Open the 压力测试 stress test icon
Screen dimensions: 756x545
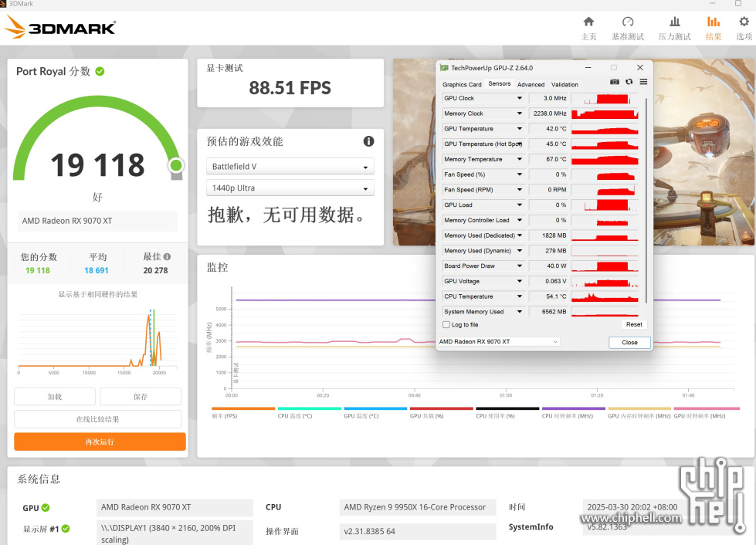click(674, 22)
